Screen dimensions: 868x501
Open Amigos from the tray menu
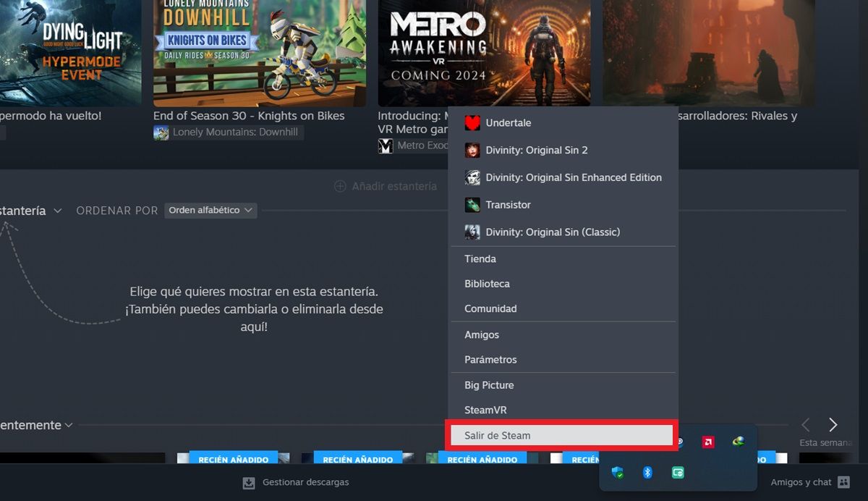(563, 335)
